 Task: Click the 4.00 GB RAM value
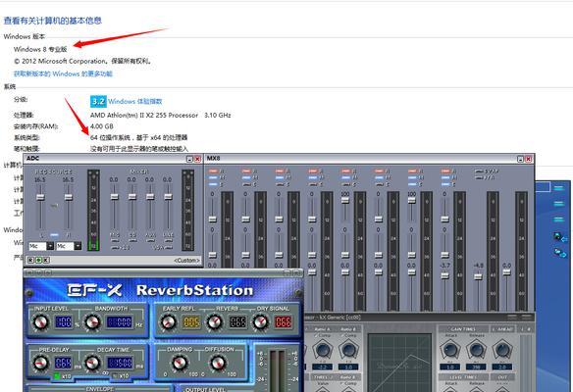click(102, 126)
